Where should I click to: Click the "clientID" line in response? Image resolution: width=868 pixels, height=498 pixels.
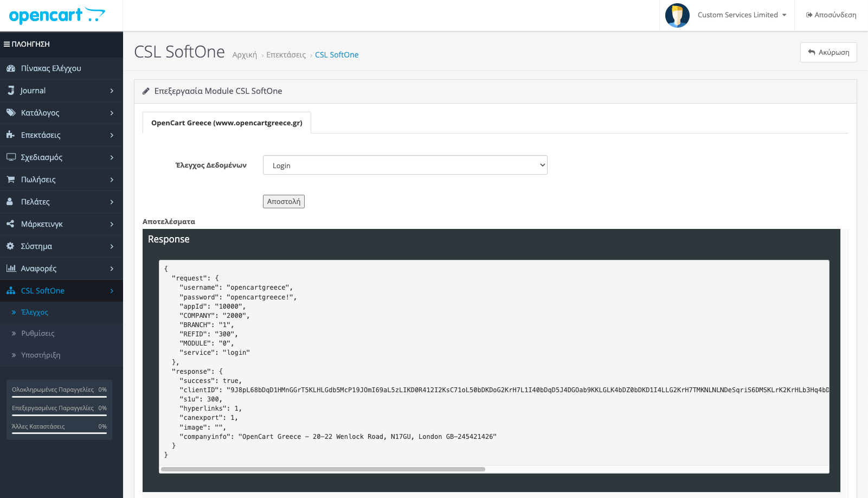pos(504,390)
